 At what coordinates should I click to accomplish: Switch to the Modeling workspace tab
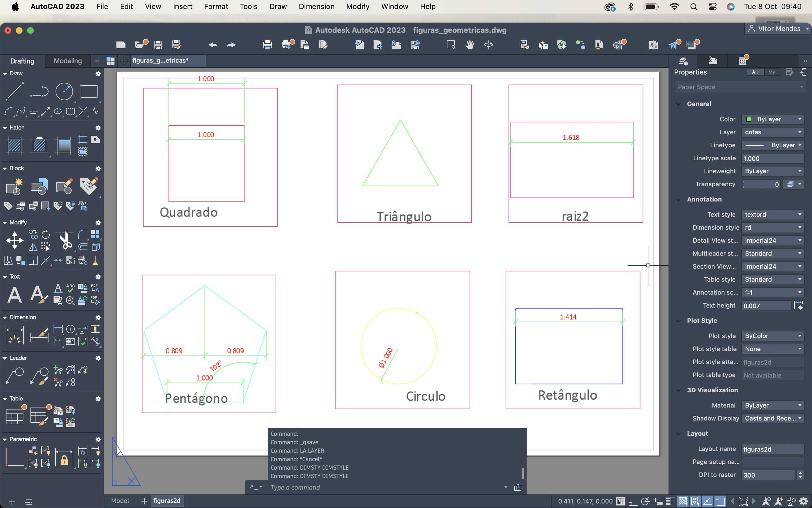click(x=68, y=61)
